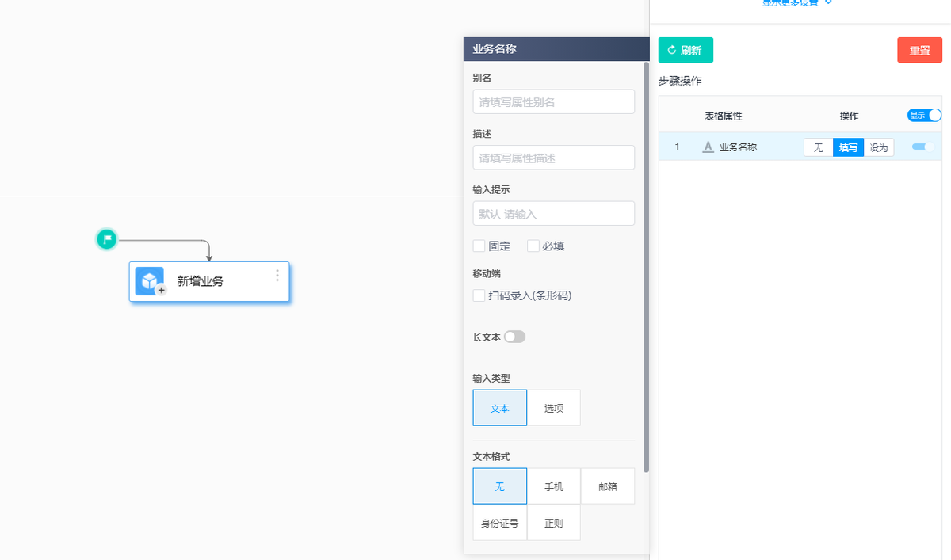This screenshot has width=951, height=560.
Task: Click the green flag start node icon
Action: (x=106, y=238)
